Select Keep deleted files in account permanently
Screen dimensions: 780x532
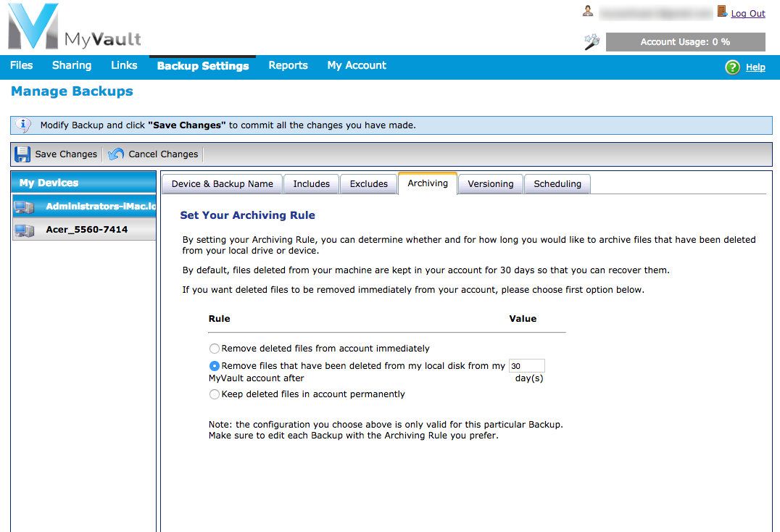[215, 394]
